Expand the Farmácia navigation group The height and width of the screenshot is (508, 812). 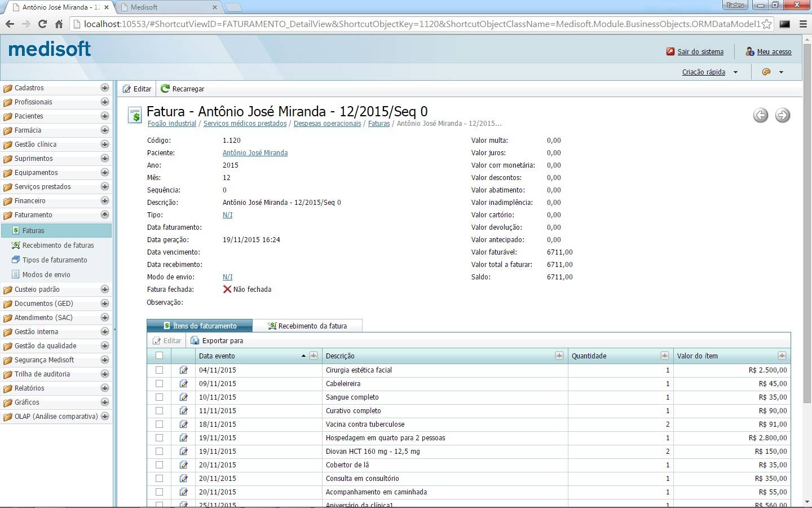104,130
